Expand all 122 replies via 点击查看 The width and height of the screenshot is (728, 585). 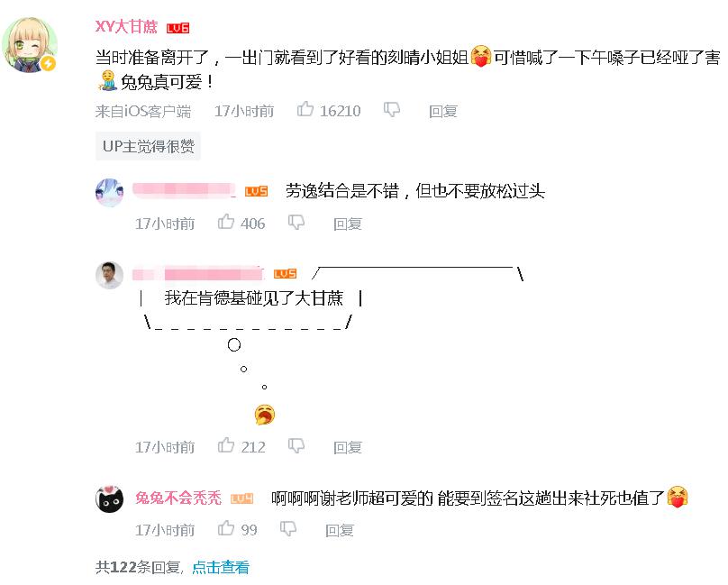point(221,567)
